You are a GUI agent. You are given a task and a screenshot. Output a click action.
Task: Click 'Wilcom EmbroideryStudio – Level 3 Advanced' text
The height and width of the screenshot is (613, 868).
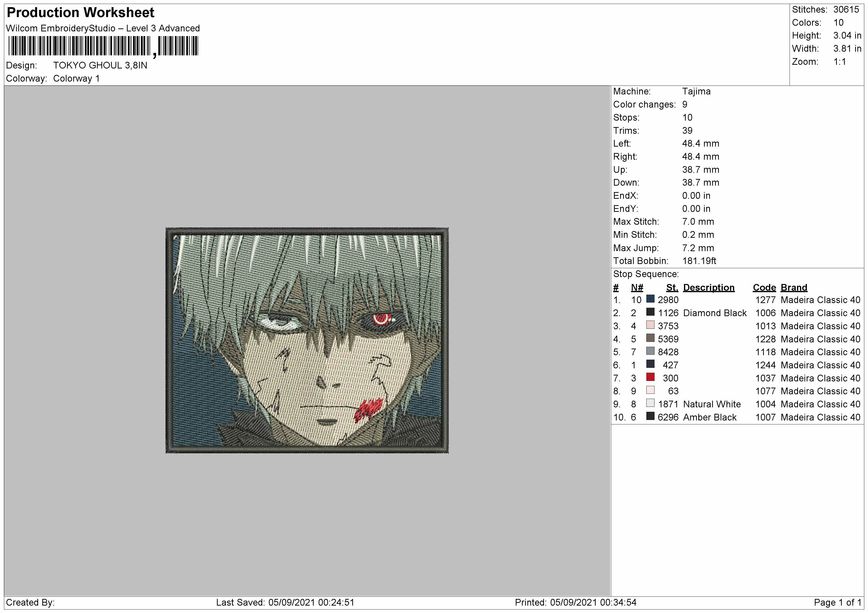click(x=103, y=28)
